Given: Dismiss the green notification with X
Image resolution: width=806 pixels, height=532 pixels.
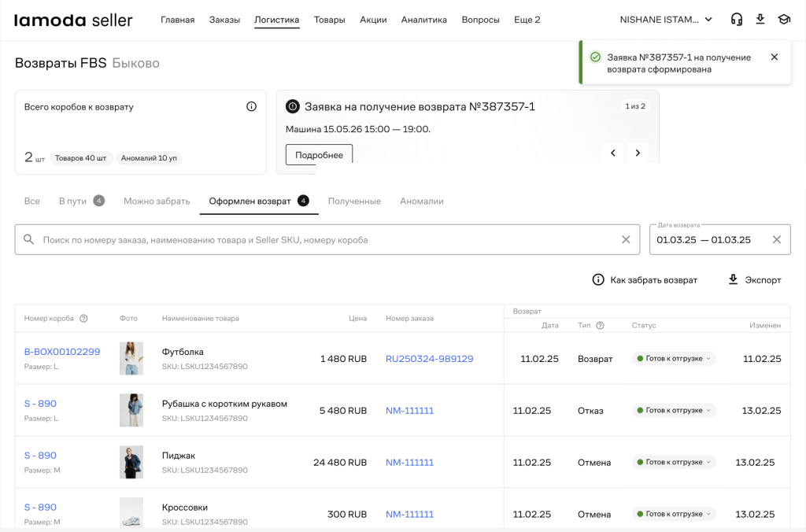Looking at the screenshot, I should click(775, 57).
